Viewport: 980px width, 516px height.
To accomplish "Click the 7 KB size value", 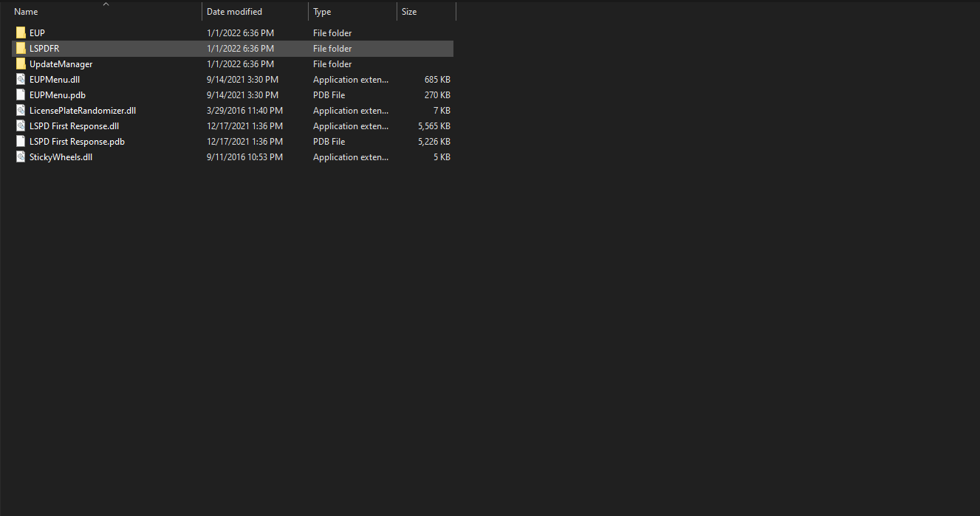I will [442, 111].
